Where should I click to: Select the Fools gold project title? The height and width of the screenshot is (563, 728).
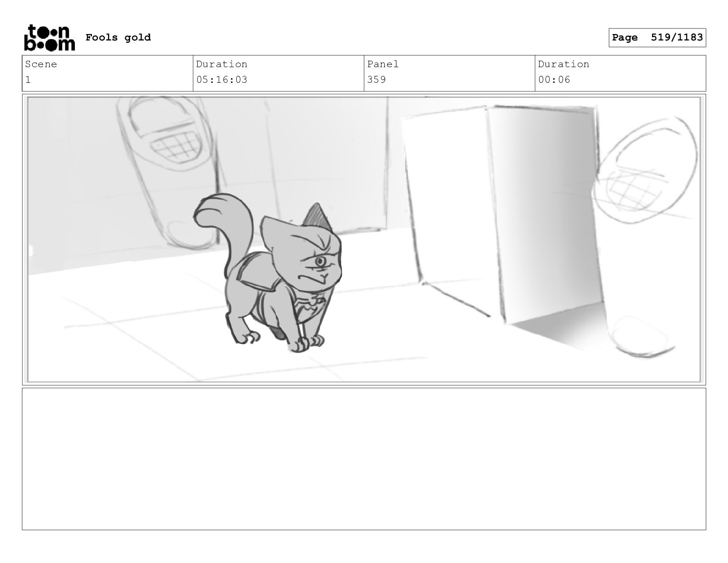tap(118, 37)
